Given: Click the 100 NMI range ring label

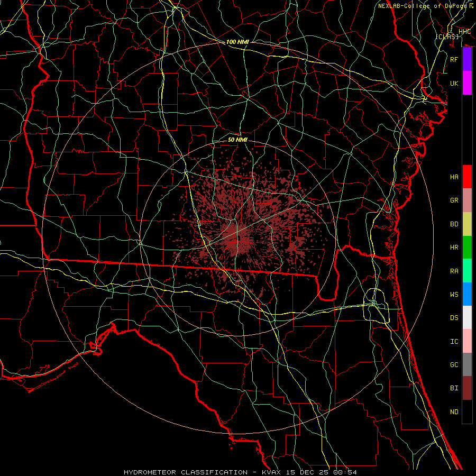Looking at the screenshot, I should (x=237, y=42).
